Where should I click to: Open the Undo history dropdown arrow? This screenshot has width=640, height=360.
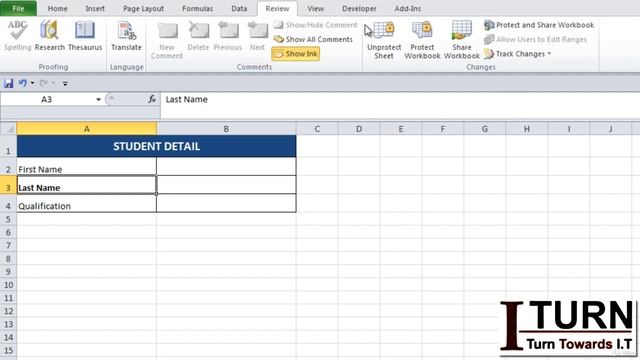(x=32, y=83)
